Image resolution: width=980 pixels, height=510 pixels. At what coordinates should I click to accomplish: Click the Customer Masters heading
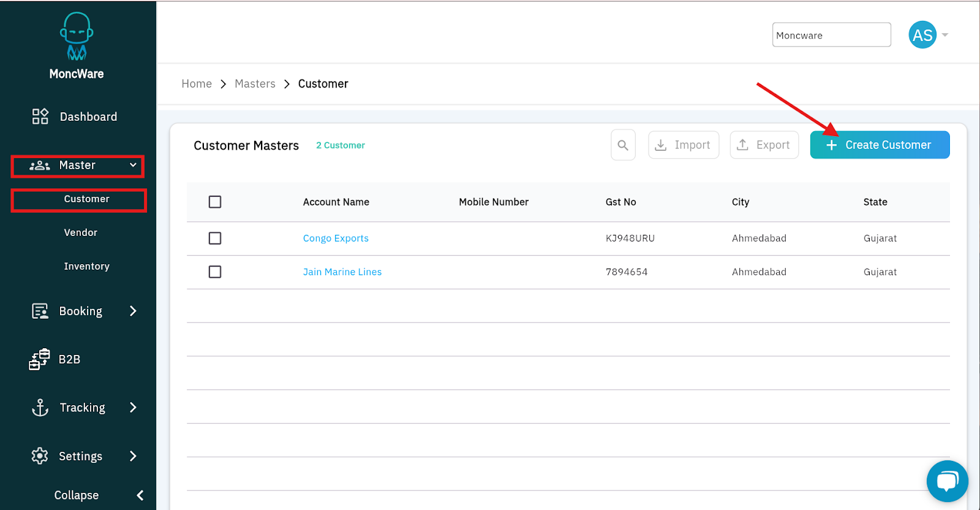point(246,145)
